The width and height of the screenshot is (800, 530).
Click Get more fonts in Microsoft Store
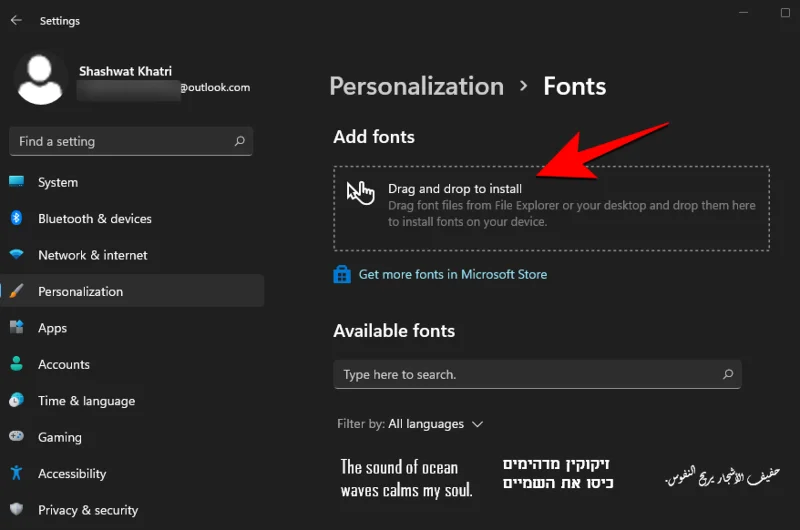tap(453, 274)
